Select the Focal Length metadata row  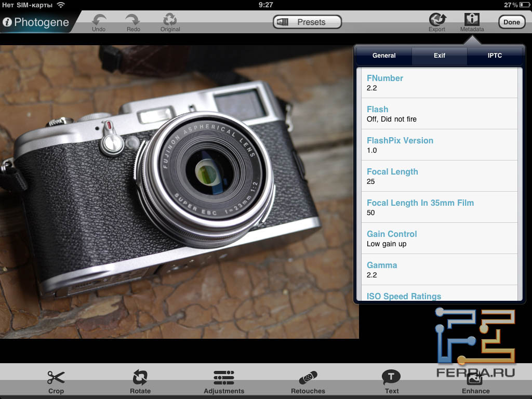tap(440, 176)
